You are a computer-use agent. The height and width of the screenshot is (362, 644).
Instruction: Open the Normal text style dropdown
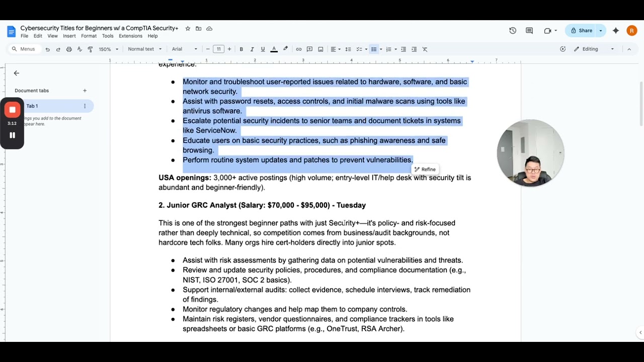[x=145, y=49]
